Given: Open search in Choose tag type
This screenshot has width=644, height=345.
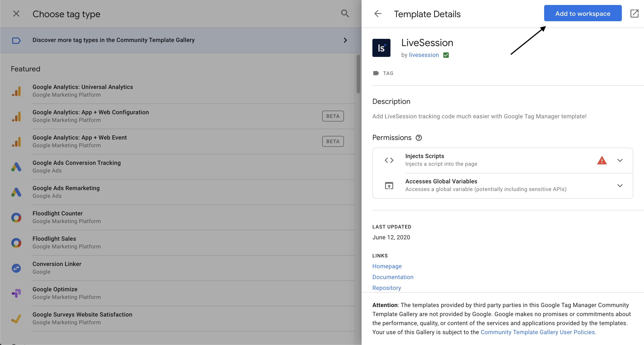Looking at the screenshot, I should (345, 13).
